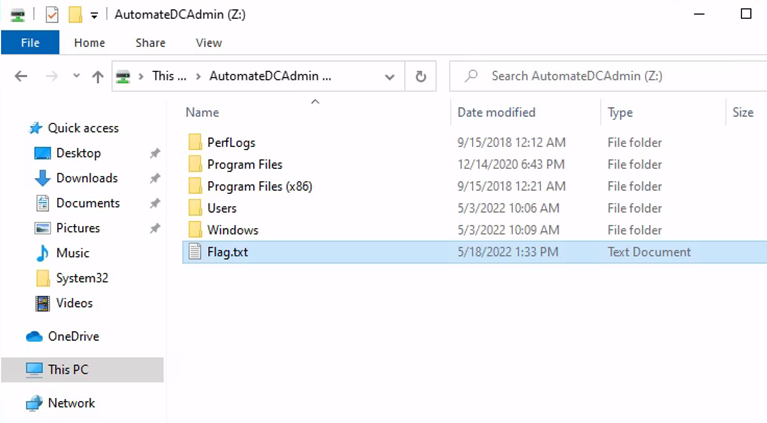
Task: Switch to the View ribbon tab
Action: point(209,43)
